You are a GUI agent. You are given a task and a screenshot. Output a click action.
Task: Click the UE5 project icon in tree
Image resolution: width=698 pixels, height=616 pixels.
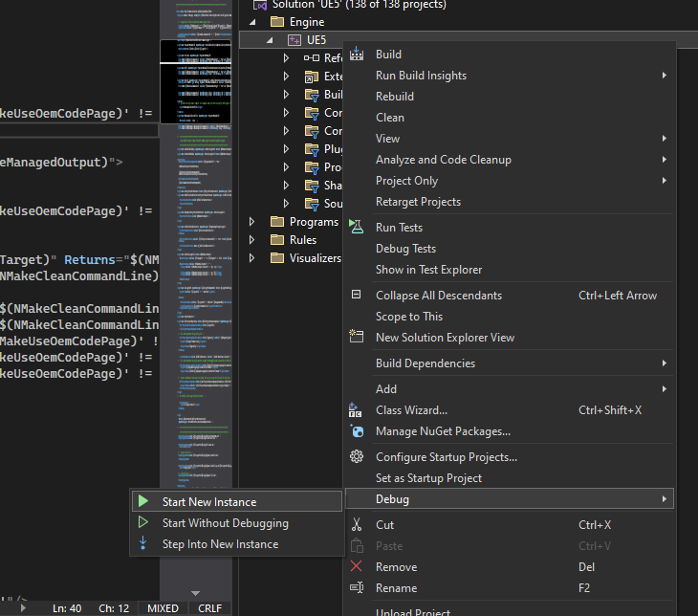(294, 40)
